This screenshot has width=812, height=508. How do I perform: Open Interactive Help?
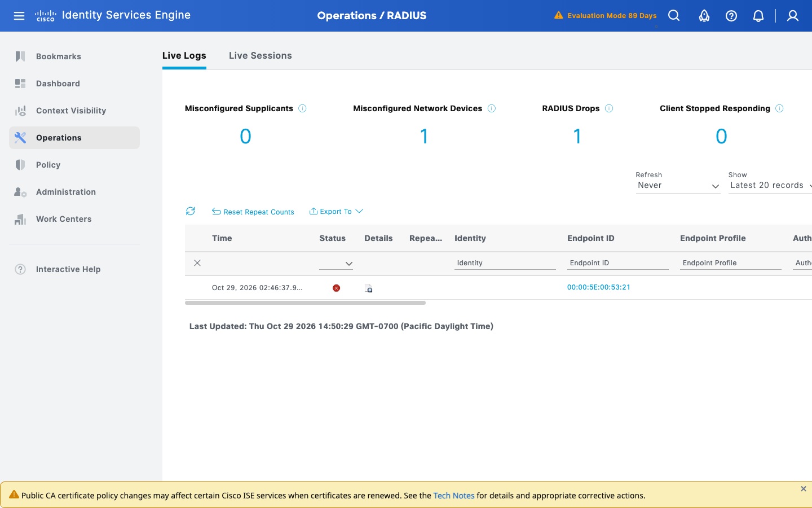click(74, 269)
